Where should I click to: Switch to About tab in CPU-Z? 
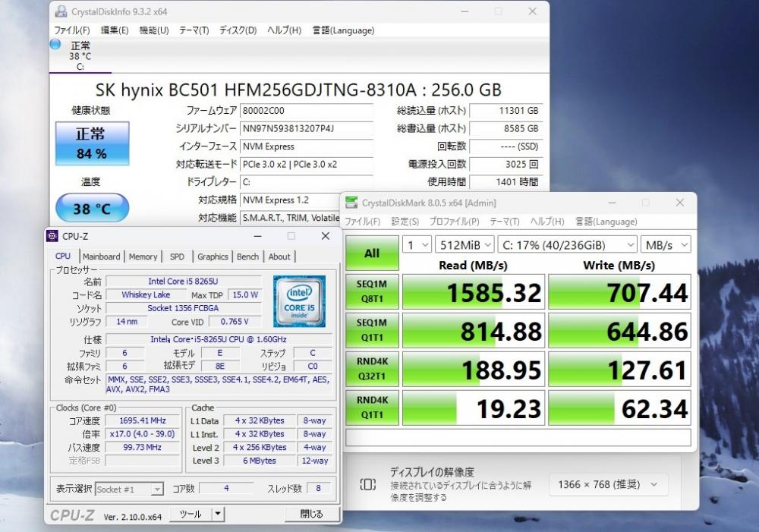tap(279, 257)
